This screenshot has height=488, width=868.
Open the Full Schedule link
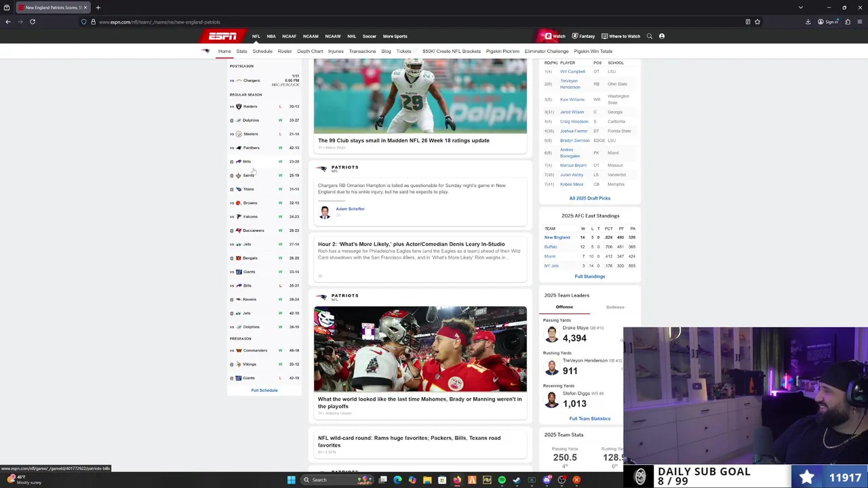coord(264,390)
